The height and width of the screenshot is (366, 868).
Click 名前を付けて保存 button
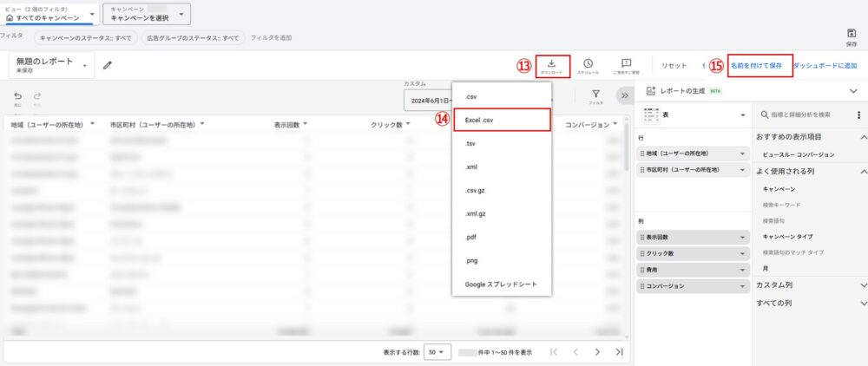tap(757, 66)
